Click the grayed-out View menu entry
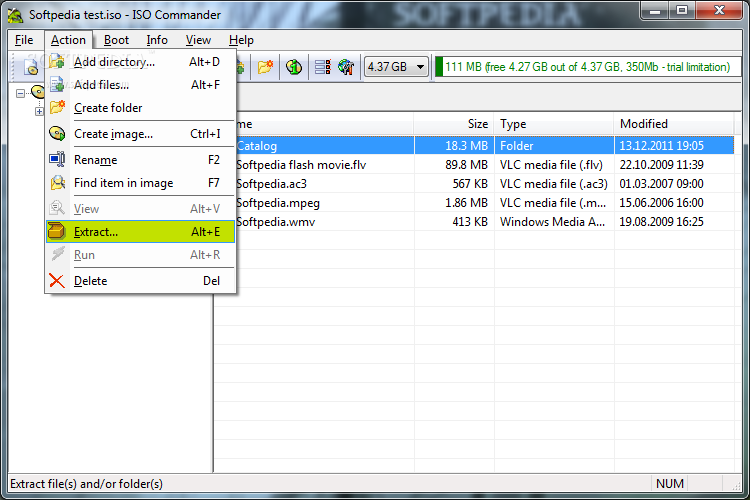750x500 pixels. pos(141,209)
